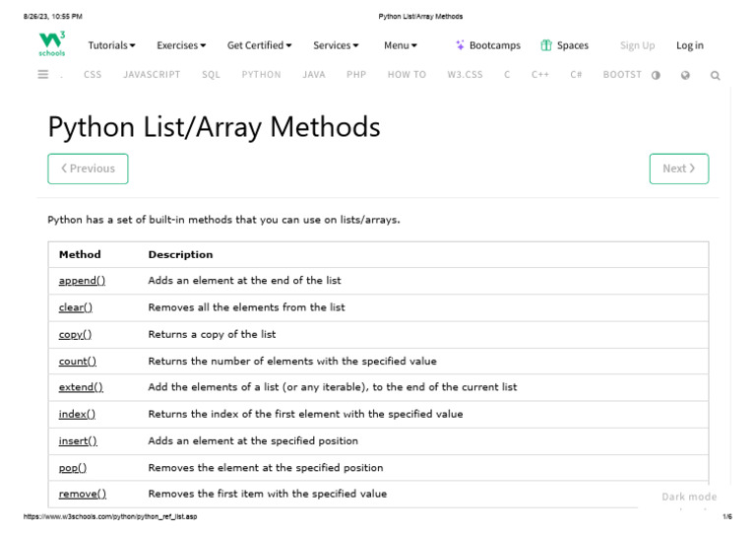This screenshot has height=535, width=756.
Task: Click the globe language icon
Action: pos(685,75)
